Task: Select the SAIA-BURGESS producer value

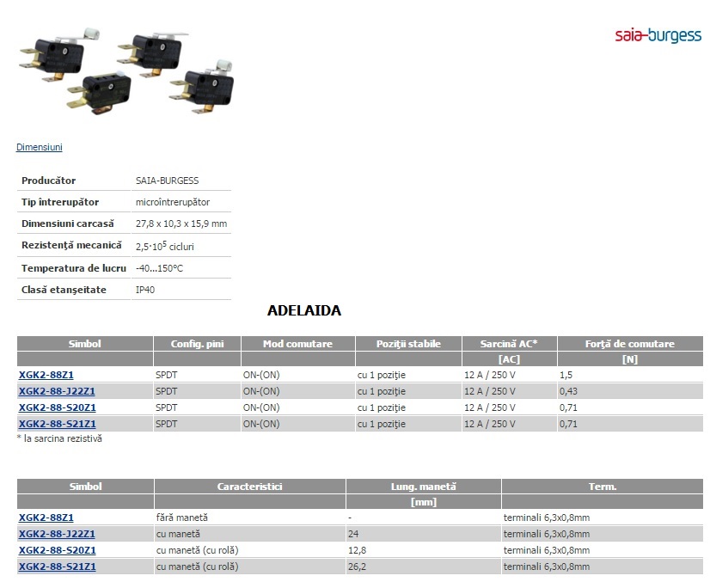Action: tap(167, 181)
